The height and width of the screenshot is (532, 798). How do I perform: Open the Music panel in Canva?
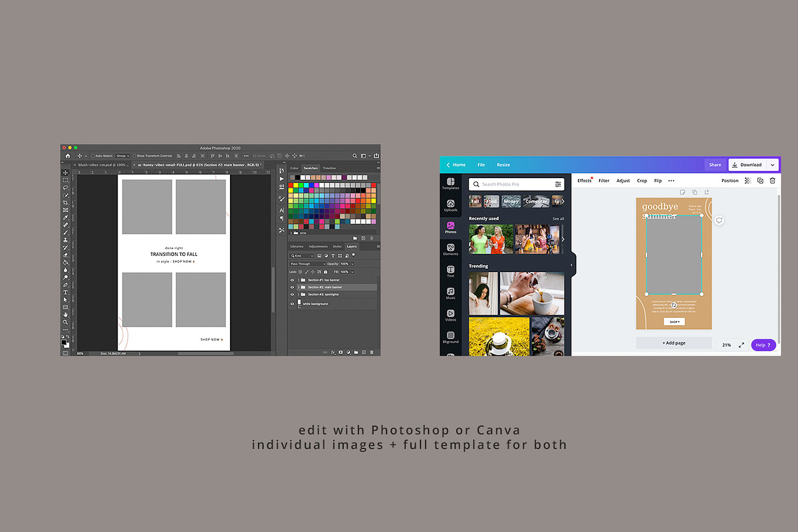(451, 293)
